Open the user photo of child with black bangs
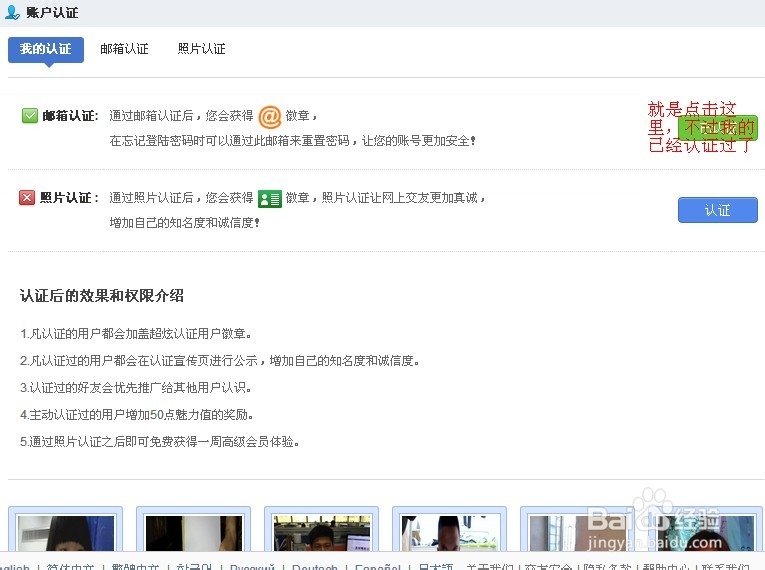The height and width of the screenshot is (570, 765). [x=66, y=533]
